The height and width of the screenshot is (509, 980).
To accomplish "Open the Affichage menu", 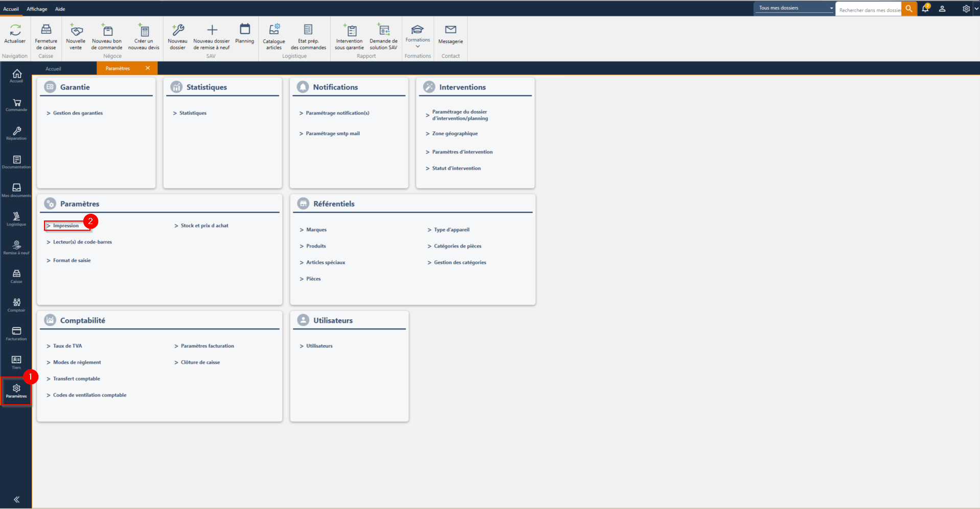I will click(37, 9).
